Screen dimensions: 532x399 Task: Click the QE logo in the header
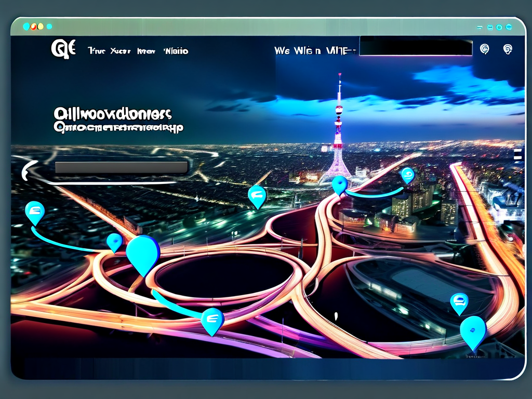click(63, 50)
